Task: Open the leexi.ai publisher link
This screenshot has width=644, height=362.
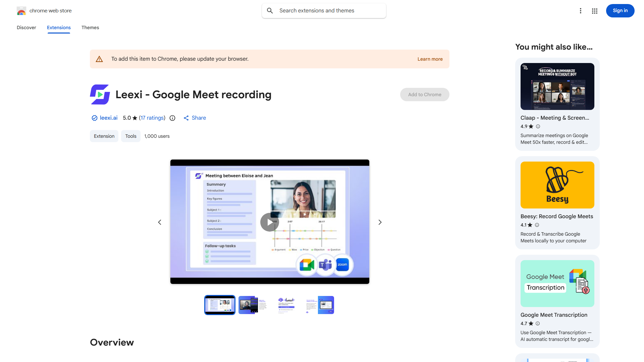Action: click(x=108, y=118)
